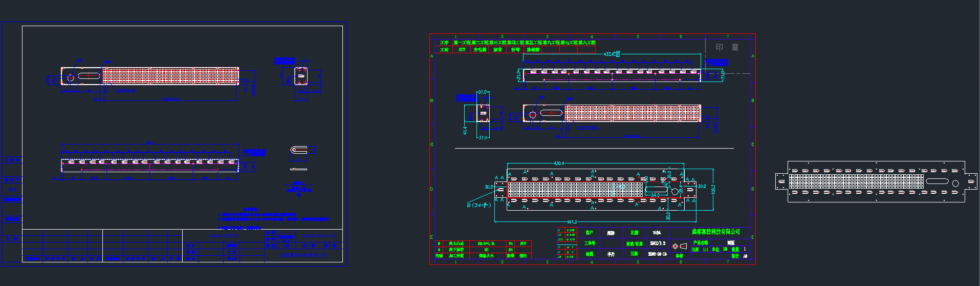Select the oblong slot in the far-right flat pattern
This screenshot has width=980, height=286.
pyautogui.click(x=937, y=181)
